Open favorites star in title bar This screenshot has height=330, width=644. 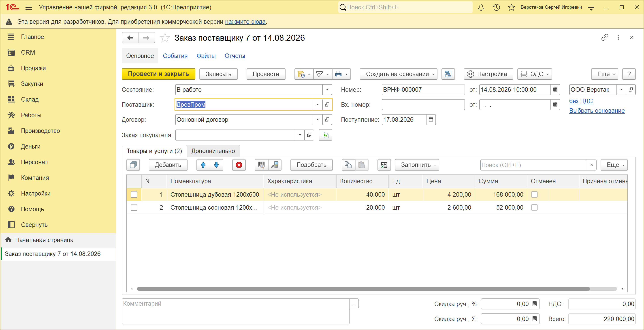[511, 7]
